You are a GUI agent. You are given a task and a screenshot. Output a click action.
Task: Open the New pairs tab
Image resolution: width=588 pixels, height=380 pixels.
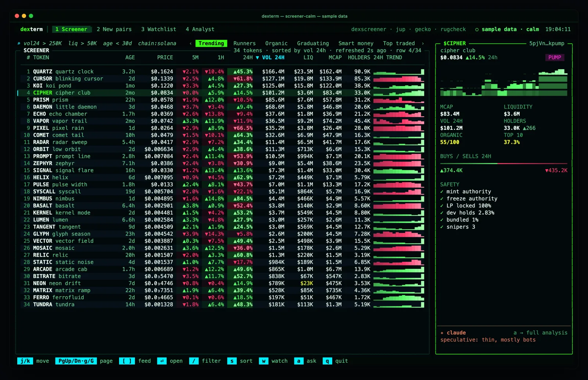[x=114, y=29]
